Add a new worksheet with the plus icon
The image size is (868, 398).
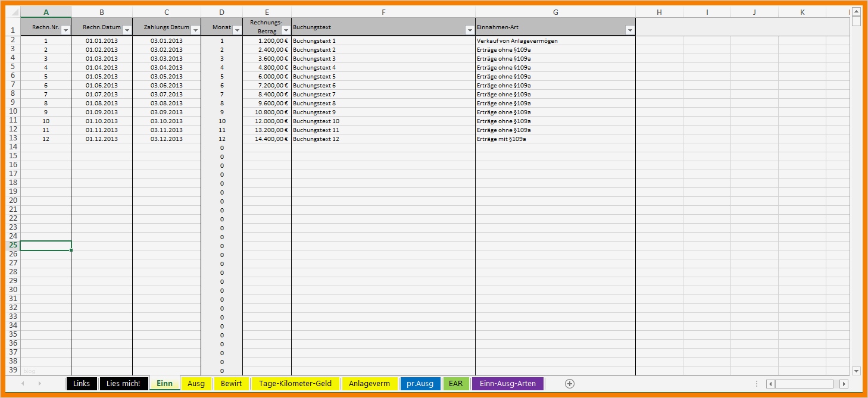click(x=569, y=384)
